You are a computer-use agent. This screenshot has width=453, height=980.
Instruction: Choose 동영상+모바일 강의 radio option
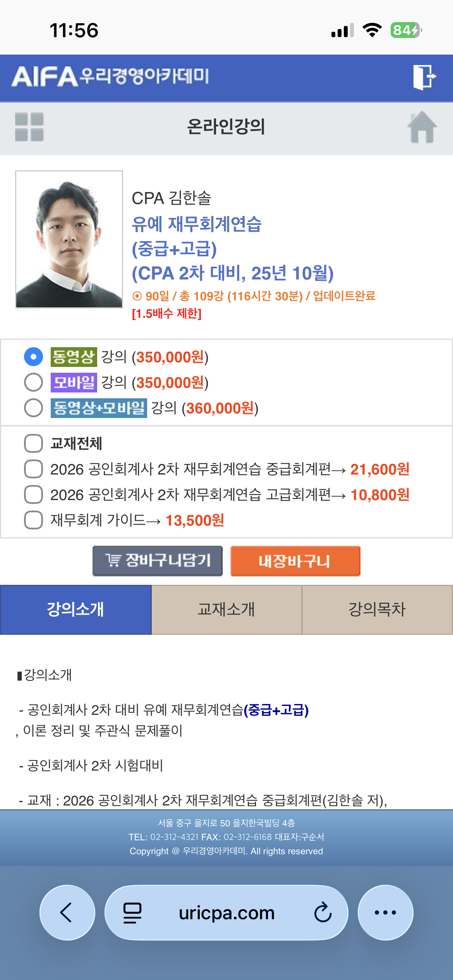pyautogui.click(x=34, y=408)
